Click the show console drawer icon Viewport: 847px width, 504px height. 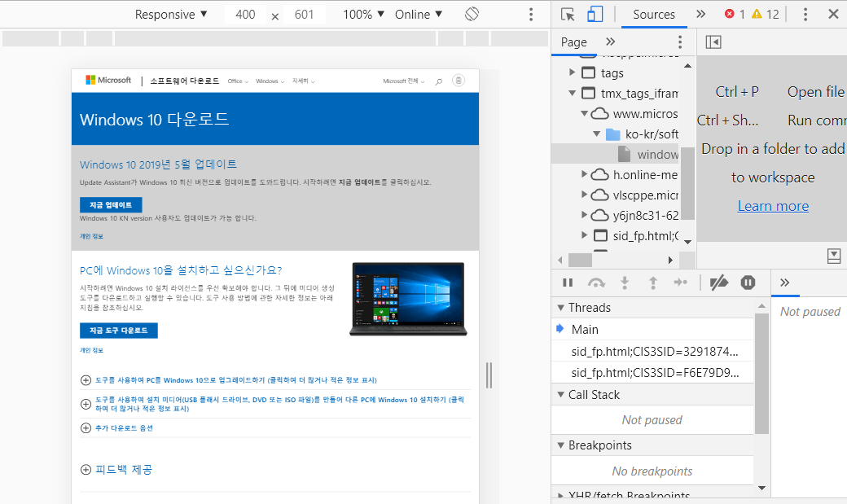833,256
